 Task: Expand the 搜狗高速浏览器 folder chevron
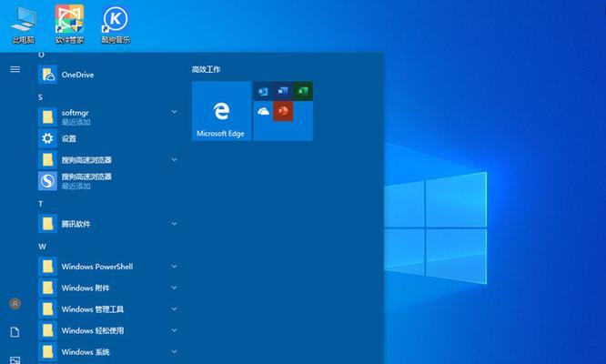(175, 159)
